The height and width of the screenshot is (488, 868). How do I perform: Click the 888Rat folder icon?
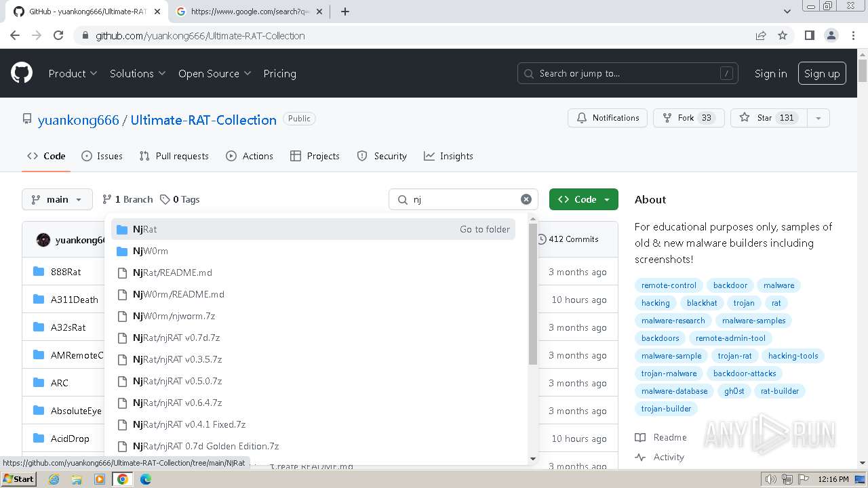pyautogui.click(x=39, y=272)
